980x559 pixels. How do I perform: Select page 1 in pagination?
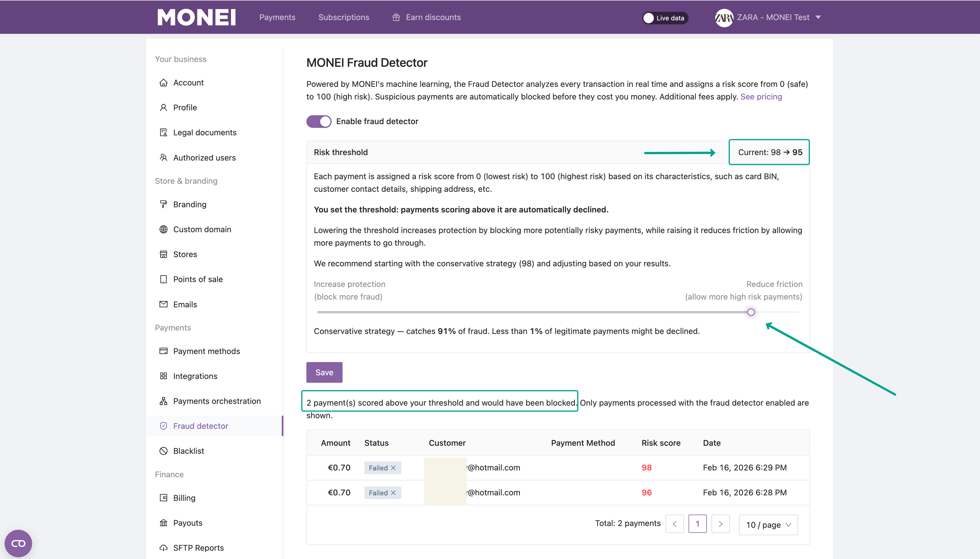coord(697,524)
